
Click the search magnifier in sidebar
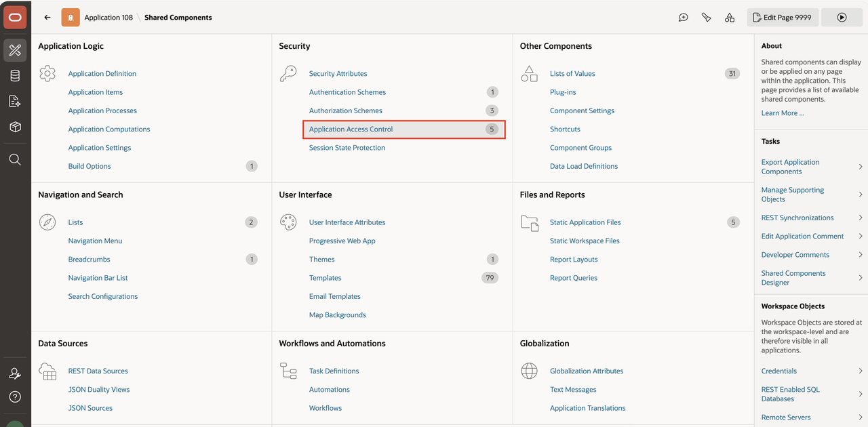[15, 160]
